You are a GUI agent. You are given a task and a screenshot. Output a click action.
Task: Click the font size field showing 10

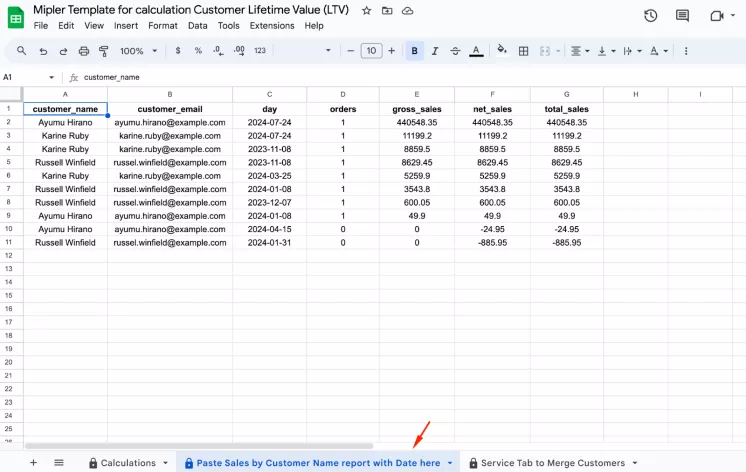pos(371,50)
